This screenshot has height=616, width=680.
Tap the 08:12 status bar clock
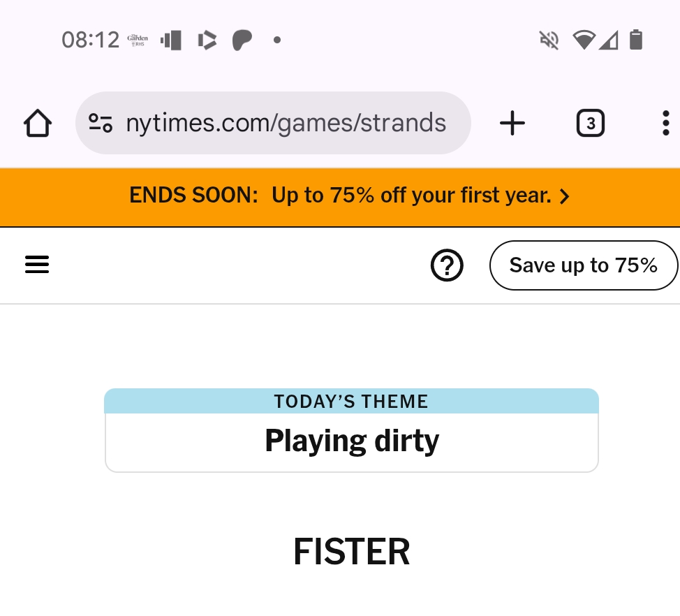[91, 40]
